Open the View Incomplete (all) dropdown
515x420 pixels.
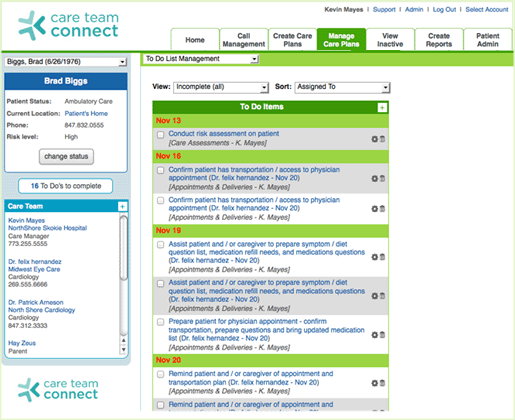tap(221, 87)
